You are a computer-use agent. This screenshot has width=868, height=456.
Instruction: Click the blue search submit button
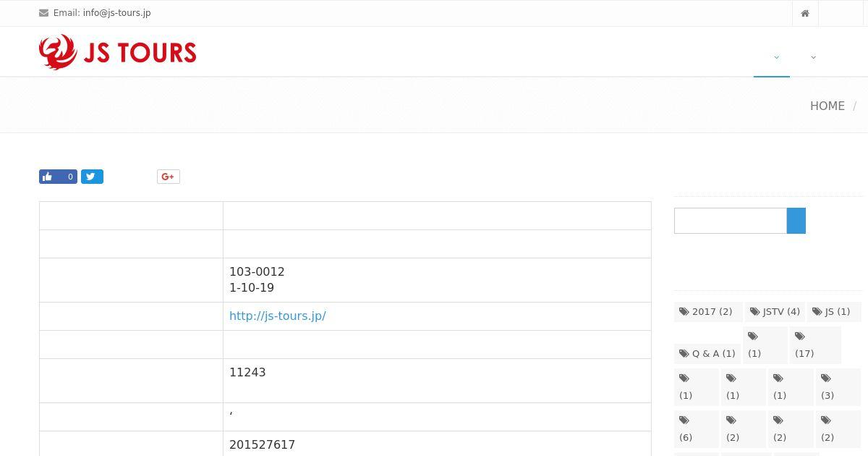[796, 221]
